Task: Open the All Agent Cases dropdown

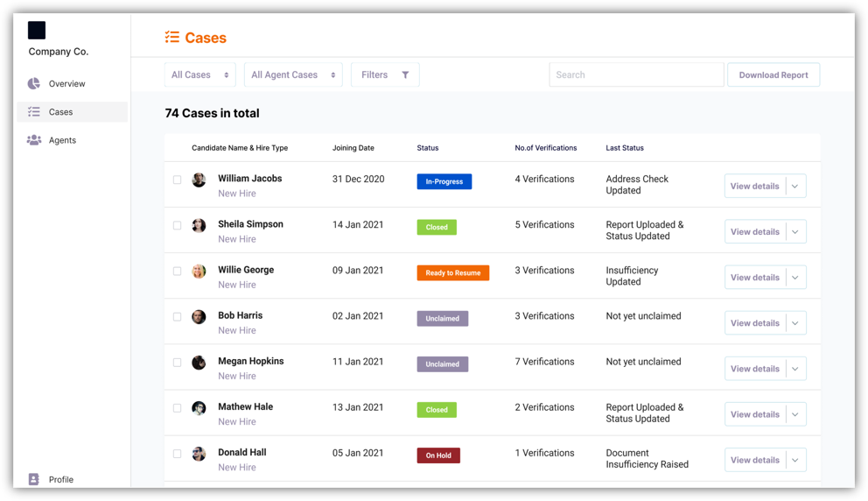Action: tap(293, 74)
